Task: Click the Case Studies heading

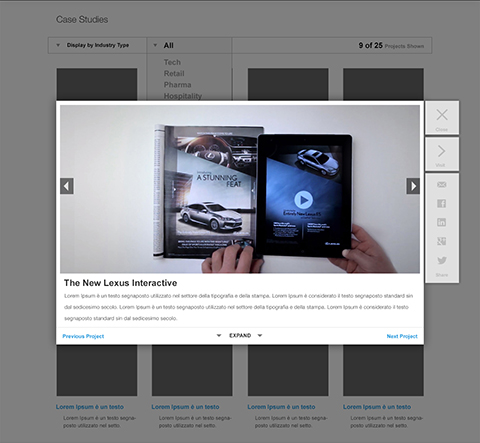Action: click(x=82, y=20)
